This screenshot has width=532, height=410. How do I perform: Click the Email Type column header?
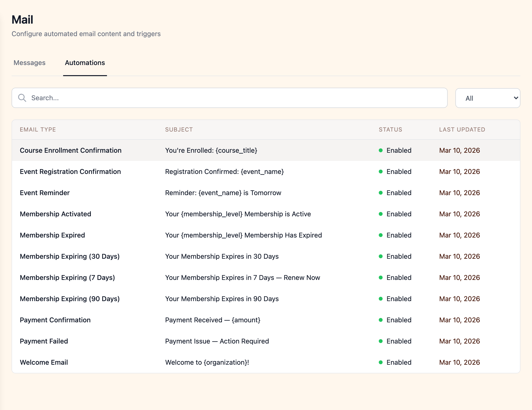click(x=38, y=130)
